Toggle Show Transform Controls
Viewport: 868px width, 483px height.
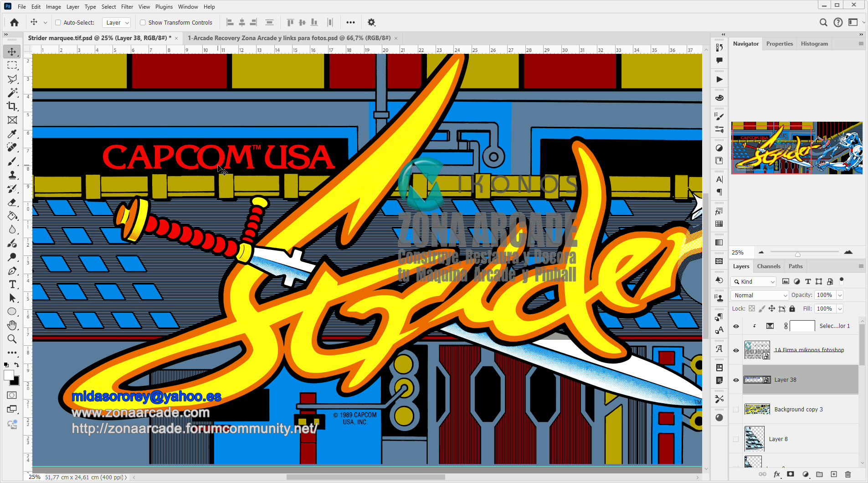[x=143, y=22]
